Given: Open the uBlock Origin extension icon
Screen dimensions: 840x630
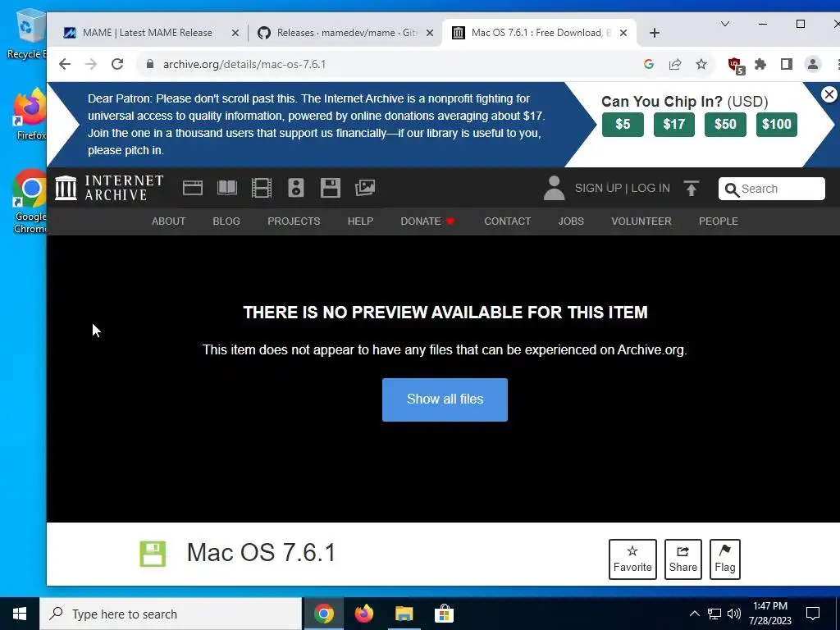Looking at the screenshot, I should tap(736, 66).
